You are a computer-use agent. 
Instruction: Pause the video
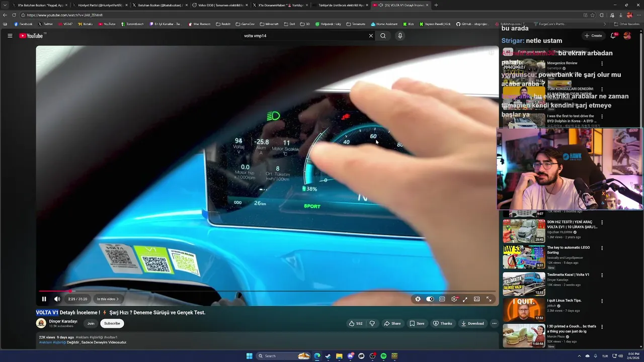(x=44, y=299)
